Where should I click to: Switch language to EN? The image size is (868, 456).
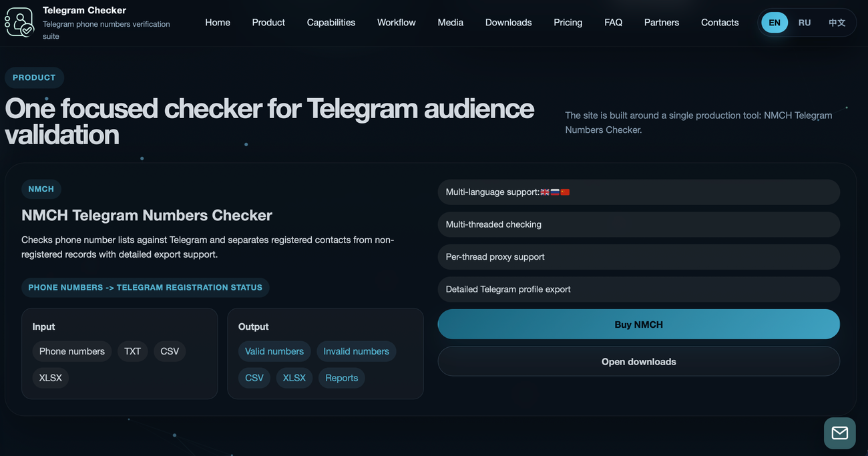775,23
